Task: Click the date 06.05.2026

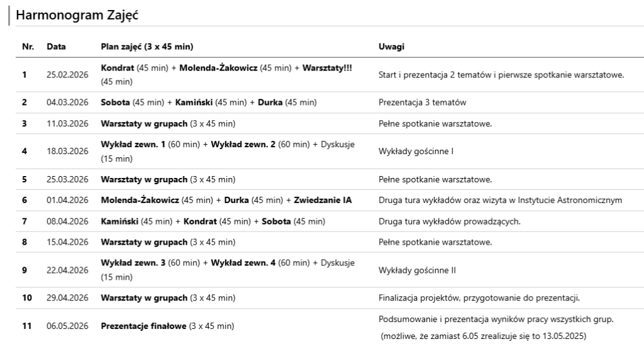Action: click(x=67, y=326)
